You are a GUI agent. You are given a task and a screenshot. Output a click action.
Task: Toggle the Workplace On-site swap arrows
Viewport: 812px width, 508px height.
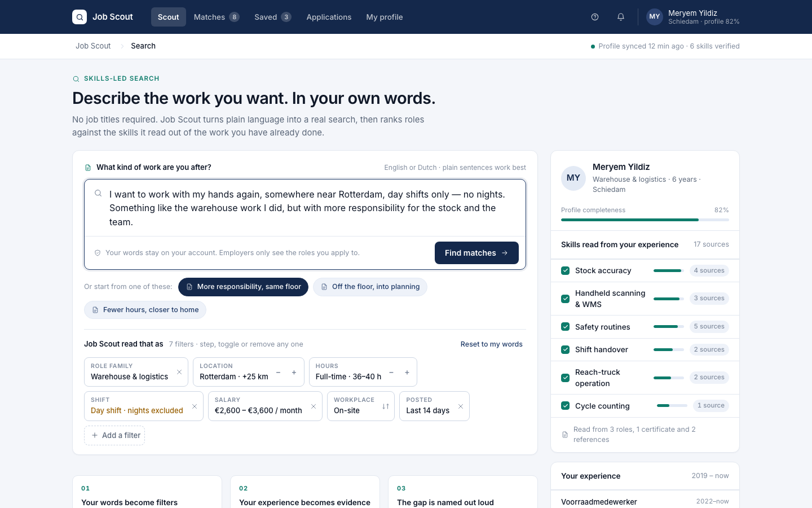pyautogui.click(x=386, y=406)
